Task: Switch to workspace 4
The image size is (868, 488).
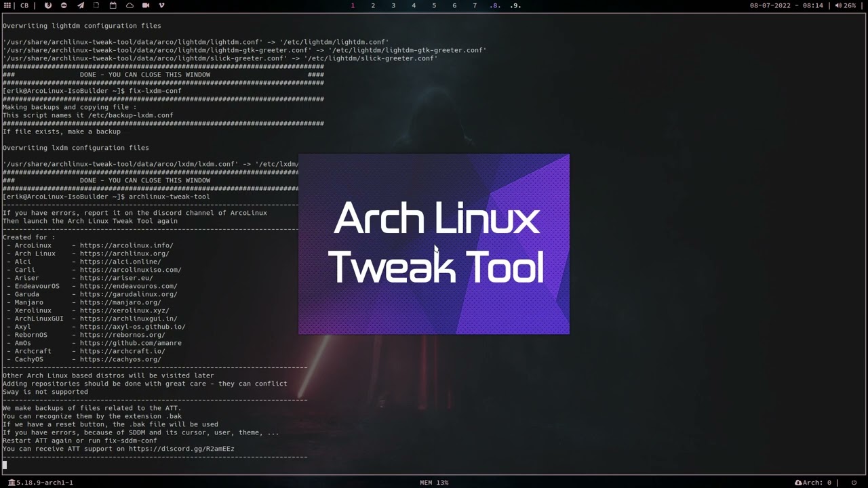Action: pos(414,5)
